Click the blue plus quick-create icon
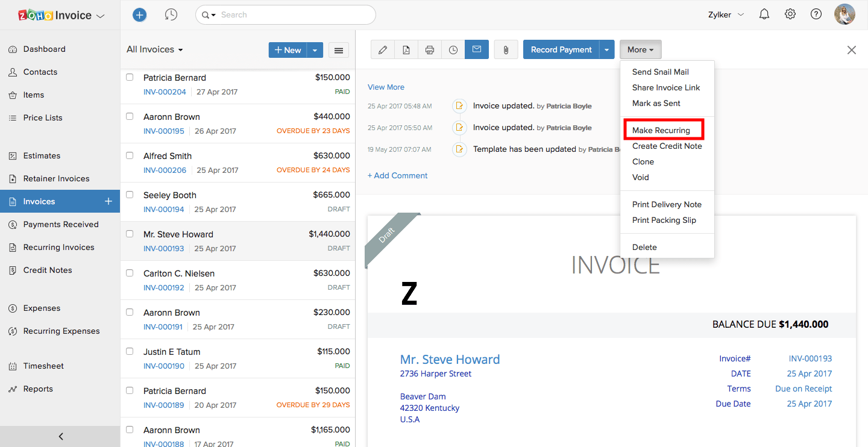The image size is (868, 447). (x=139, y=14)
